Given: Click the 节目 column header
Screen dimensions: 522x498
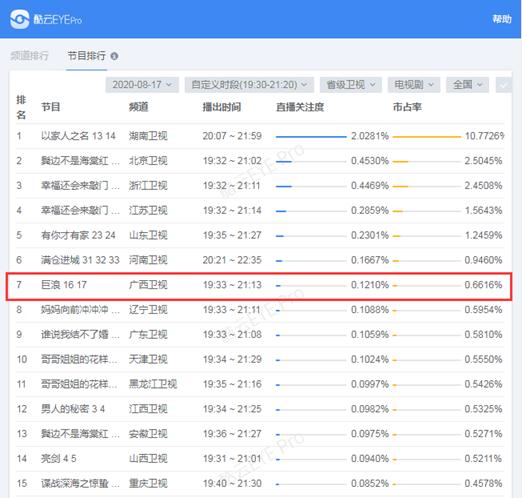Looking at the screenshot, I should (50, 107).
